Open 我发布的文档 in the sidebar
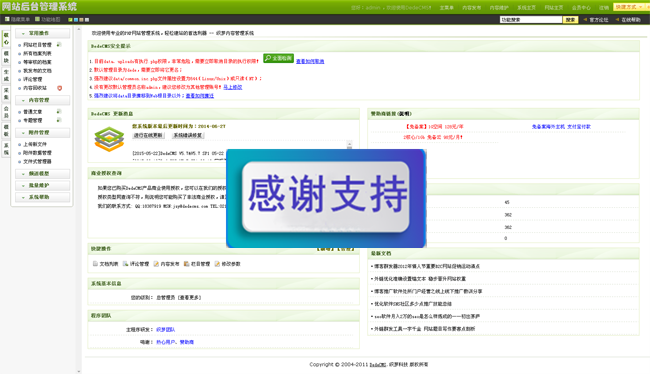Image resolution: width=650 pixels, height=374 pixels. pos(37,71)
